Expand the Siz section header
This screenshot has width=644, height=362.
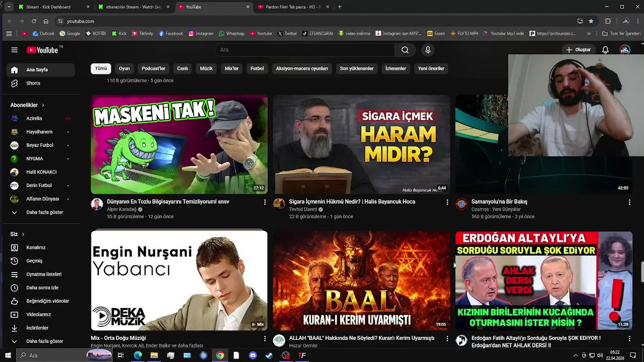click(18, 234)
